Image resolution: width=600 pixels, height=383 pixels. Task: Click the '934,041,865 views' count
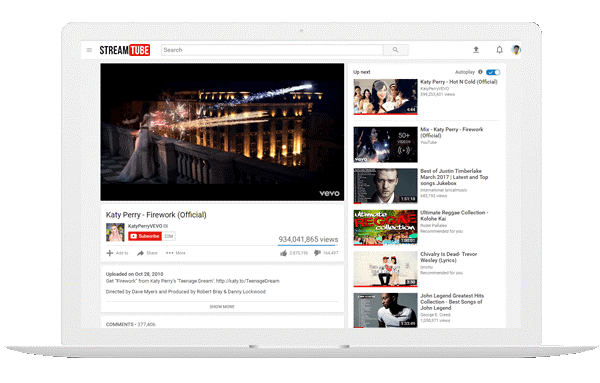tap(308, 239)
